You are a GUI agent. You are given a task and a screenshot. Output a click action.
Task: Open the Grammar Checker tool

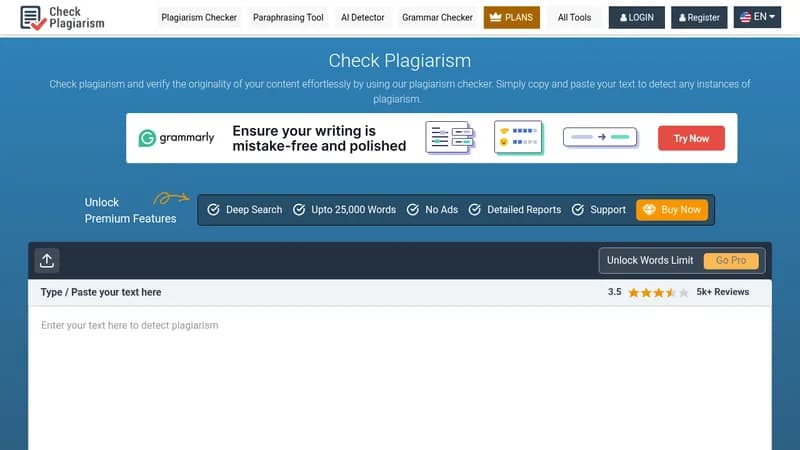coord(437,17)
